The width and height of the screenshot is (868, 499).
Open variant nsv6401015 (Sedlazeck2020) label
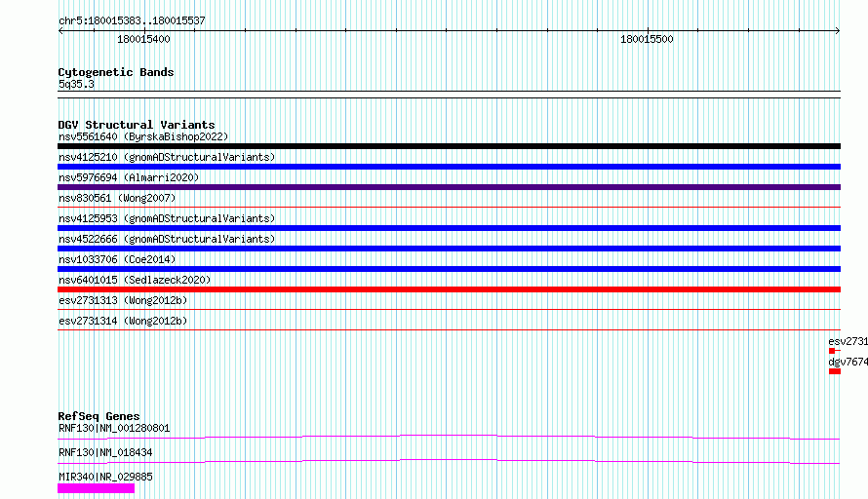click(x=135, y=280)
